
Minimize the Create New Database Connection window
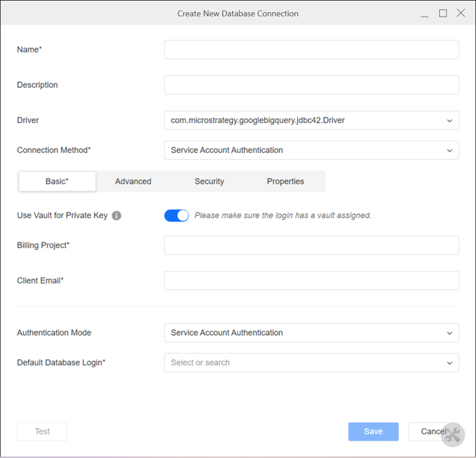[x=425, y=13]
